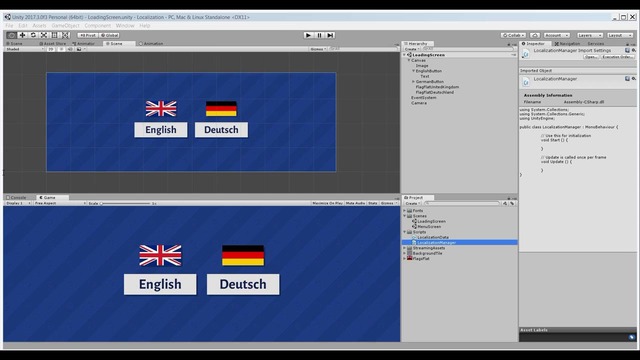Viewport: 640px width, 360px height.
Task: Select Camera in Hierarchy
Action: pos(419,103)
